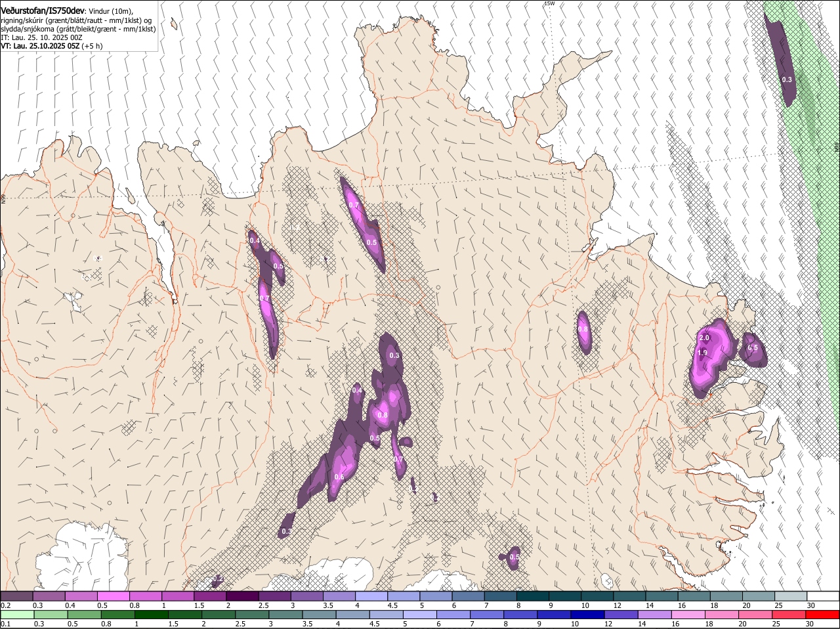
Task: Select bright pink snow swatch between 0.5 and 0.8
Action: (114, 596)
